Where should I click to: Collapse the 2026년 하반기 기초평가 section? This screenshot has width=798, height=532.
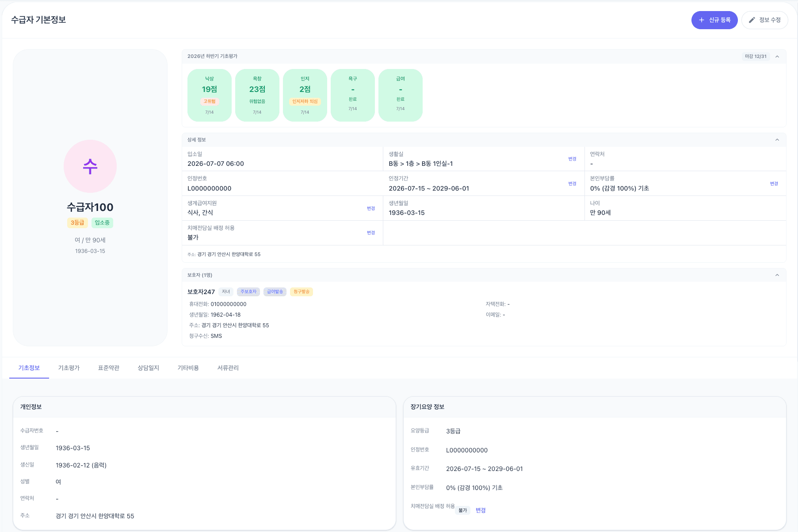pos(777,56)
